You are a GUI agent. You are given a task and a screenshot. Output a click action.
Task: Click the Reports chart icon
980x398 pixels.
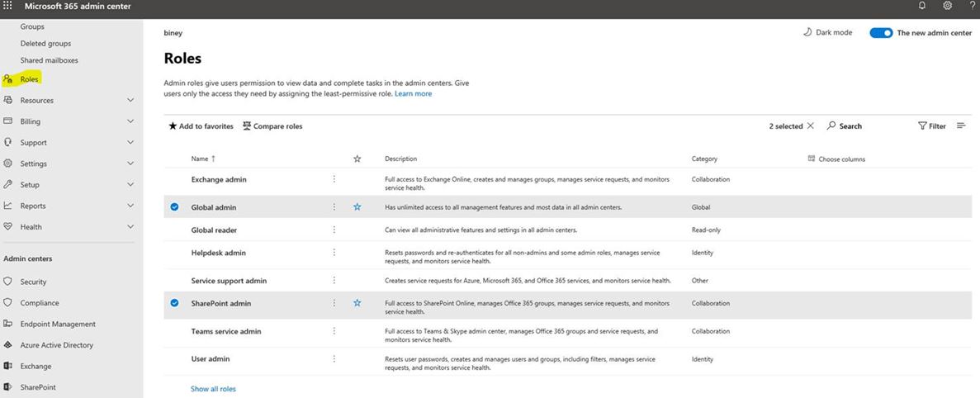8,206
